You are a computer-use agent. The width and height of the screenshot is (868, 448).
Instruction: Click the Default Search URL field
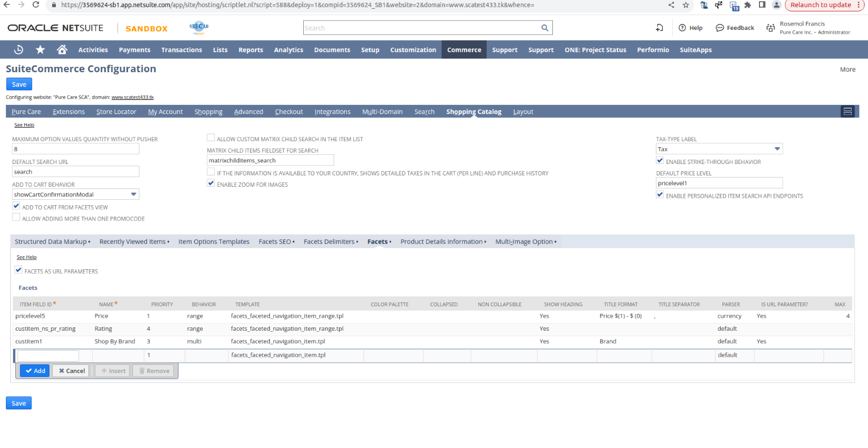pyautogui.click(x=75, y=172)
